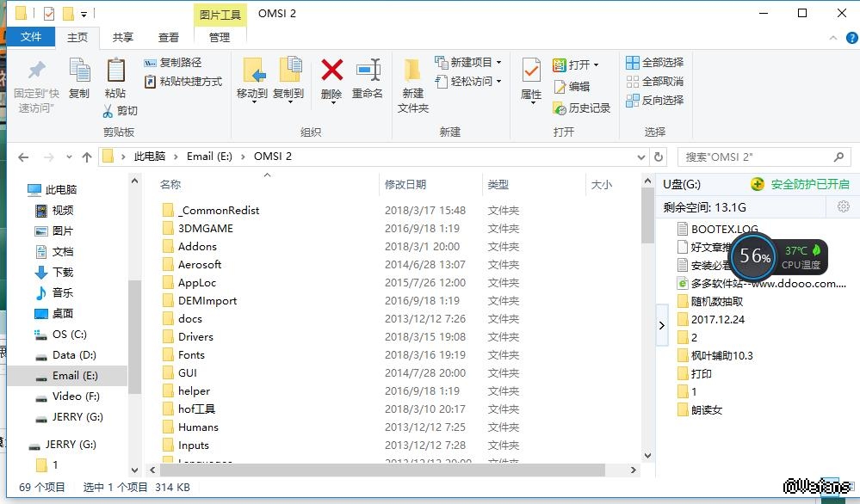
Task: Click the 56% CPU temperature widget
Action: coord(777,255)
